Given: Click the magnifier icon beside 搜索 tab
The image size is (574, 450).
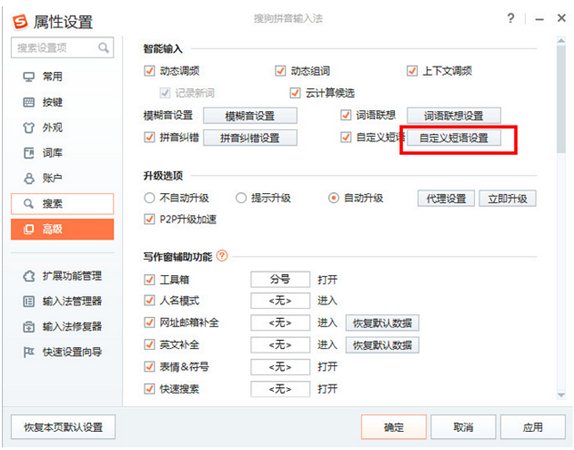Looking at the screenshot, I should (x=29, y=204).
